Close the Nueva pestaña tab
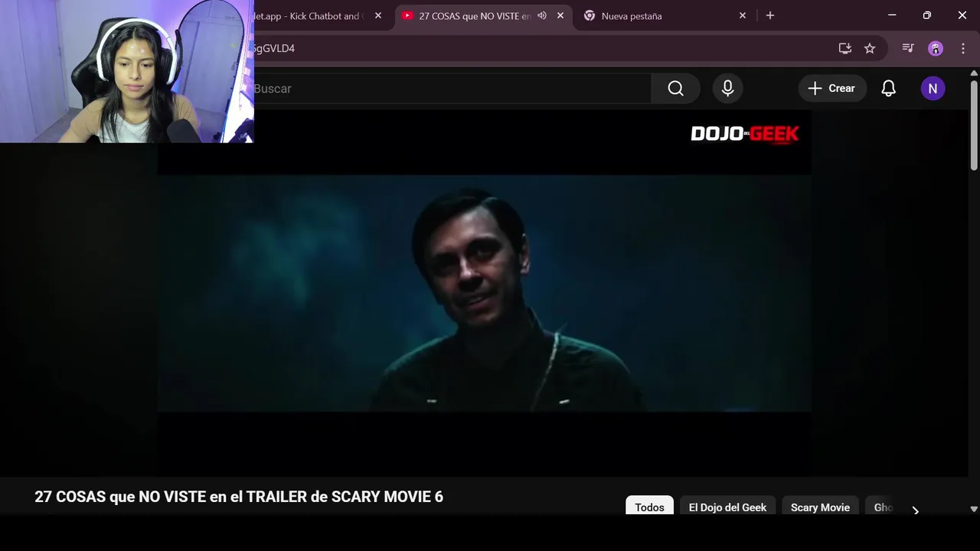 pos(743,16)
